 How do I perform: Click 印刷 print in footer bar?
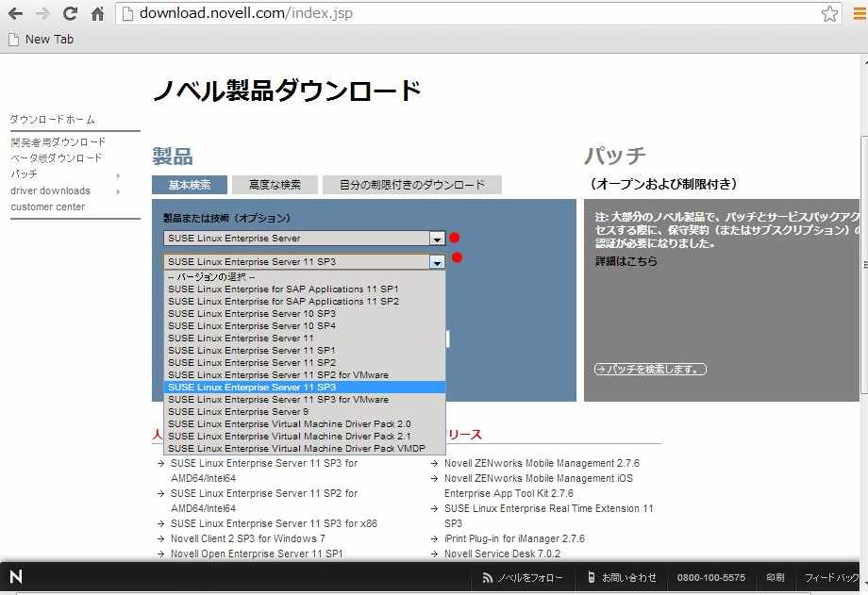pyautogui.click(x=775, y=578)
